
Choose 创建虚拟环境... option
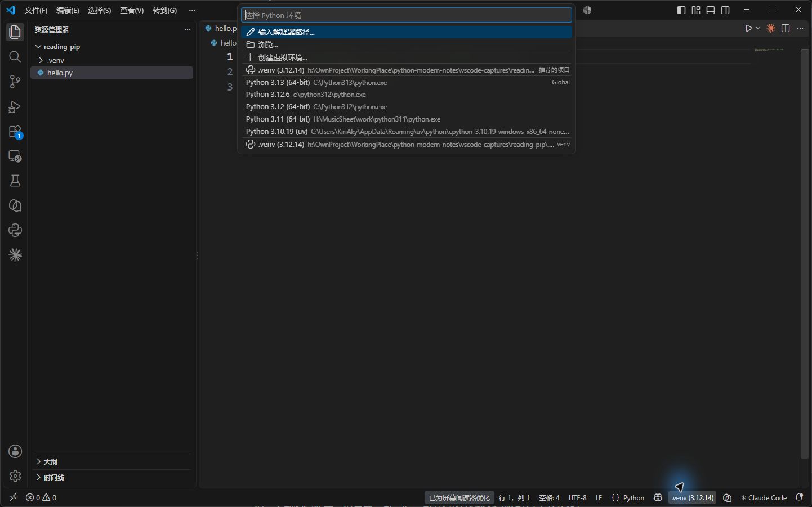click(407, 57)
